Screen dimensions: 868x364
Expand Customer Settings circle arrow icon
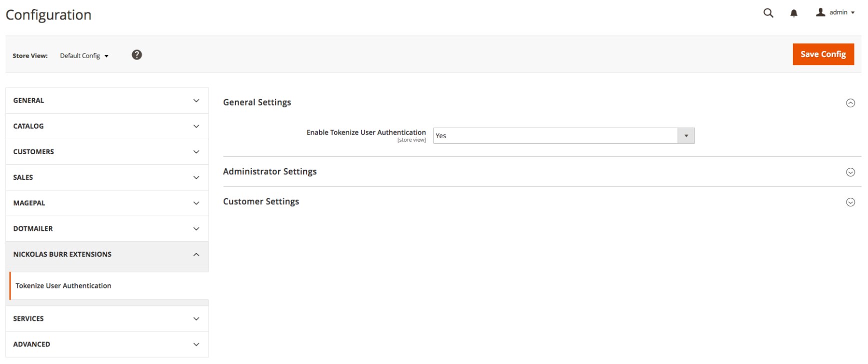coord(850,202)
